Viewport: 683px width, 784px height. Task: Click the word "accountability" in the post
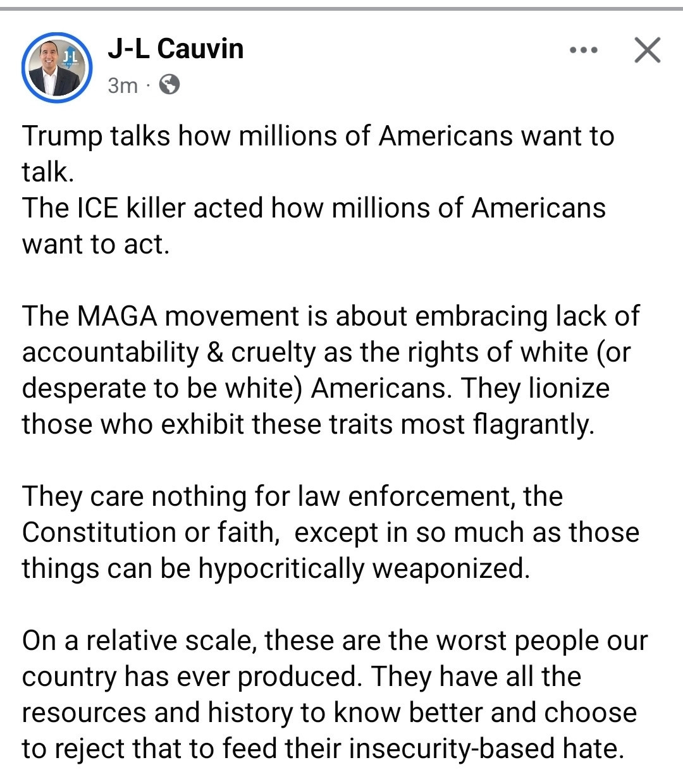pyautogui.click(x=110, y=352)
